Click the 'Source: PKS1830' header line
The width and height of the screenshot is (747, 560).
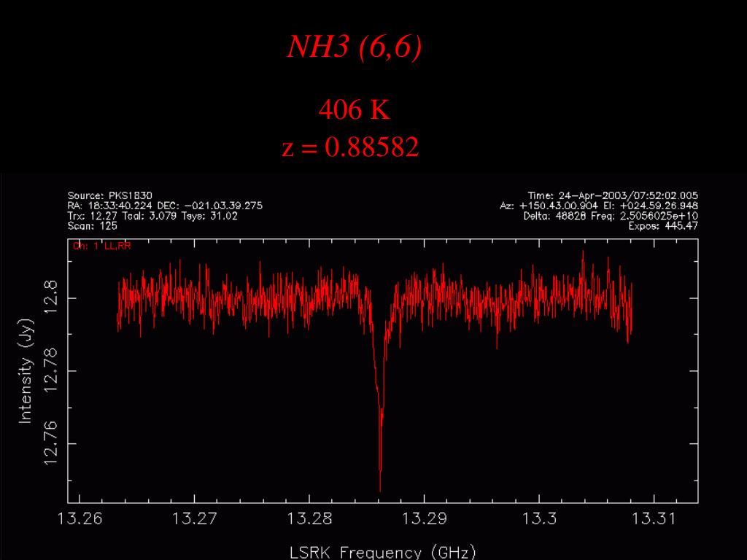tap(110, 195)
